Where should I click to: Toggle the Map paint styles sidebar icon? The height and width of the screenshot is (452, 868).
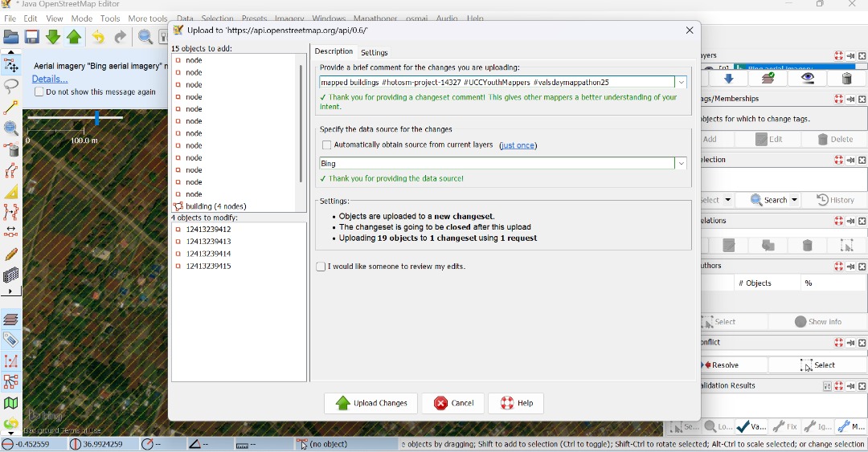[10, 403]
